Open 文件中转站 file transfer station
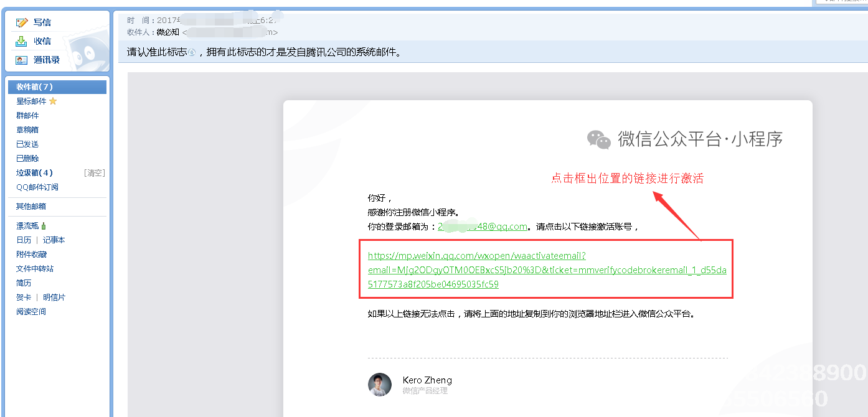This screenshot has width=868, height=417. point(35,269)
